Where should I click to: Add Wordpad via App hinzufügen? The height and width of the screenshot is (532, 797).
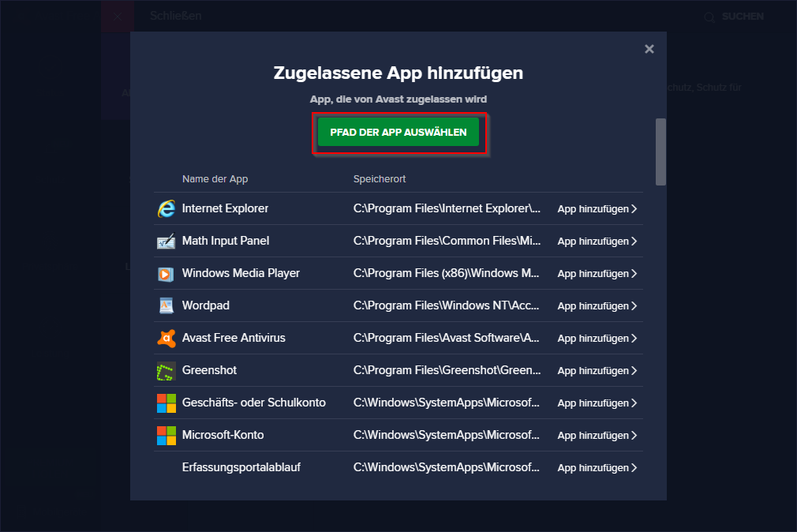(597, 305)
